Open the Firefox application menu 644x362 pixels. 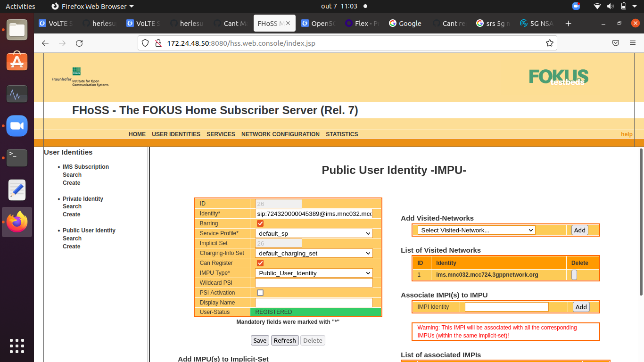click(633, 43)
